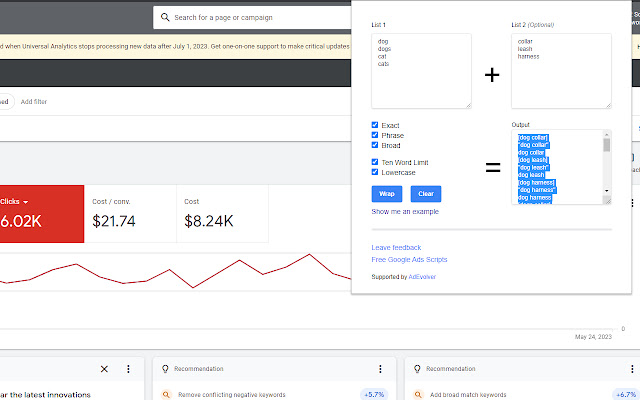Uncheck the Broad match checkbox
This screenshot has width=640, height=400.
click(x=375, y=145)
